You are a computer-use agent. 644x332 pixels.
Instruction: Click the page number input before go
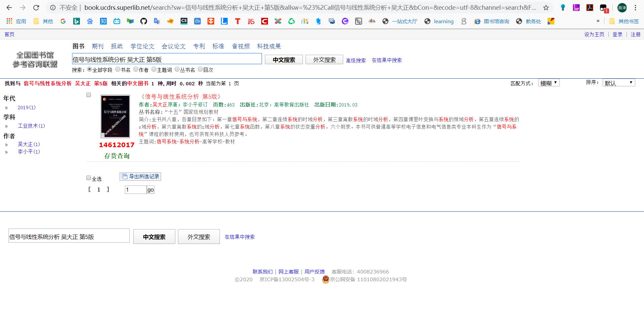coord(135,190)
